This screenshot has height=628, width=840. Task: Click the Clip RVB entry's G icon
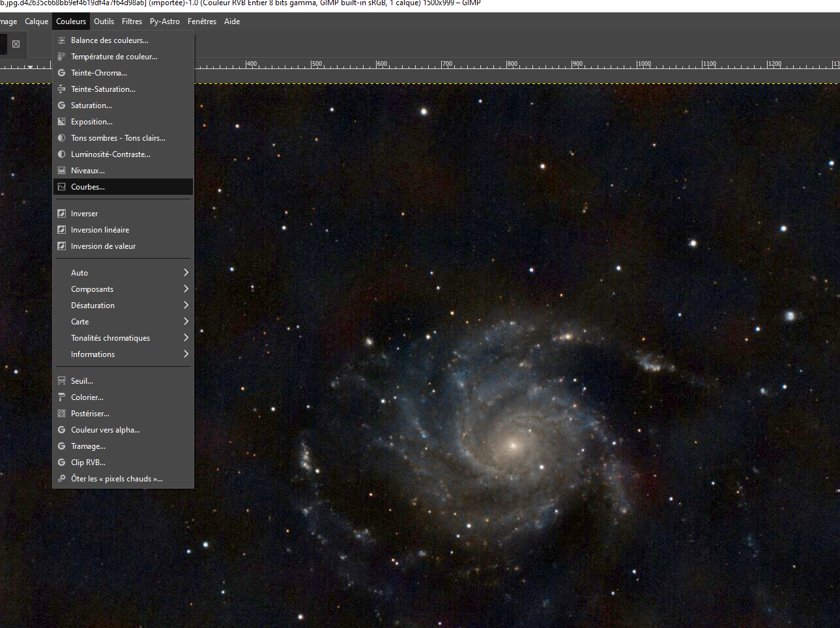pos(61,463)
